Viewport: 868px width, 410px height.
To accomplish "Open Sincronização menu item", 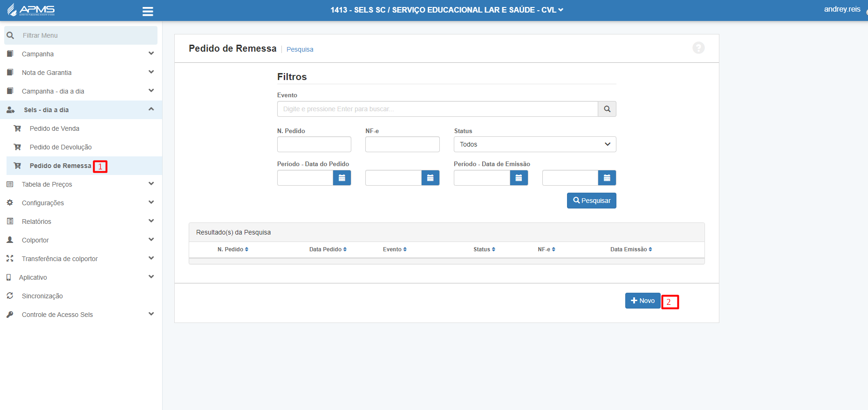I will 81,296.
